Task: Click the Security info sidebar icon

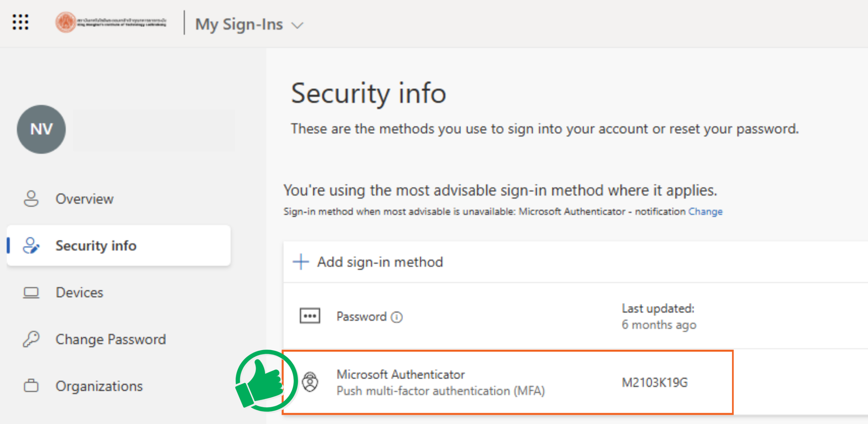Action: (x=31, y=246)
